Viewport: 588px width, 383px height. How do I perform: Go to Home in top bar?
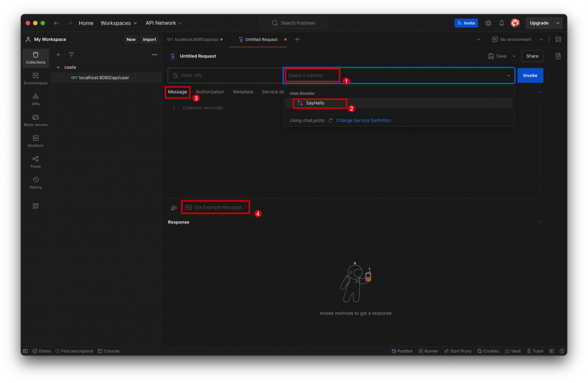pos(86,23)
